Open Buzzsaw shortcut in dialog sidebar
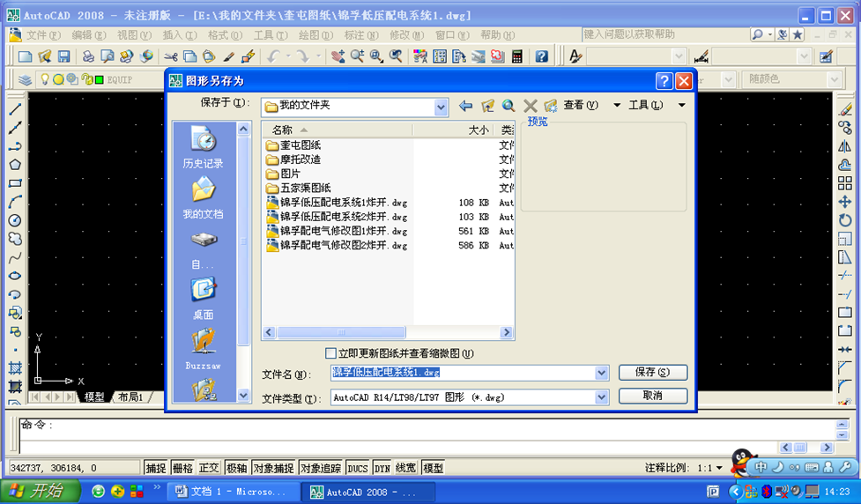Image resolution: width=861 pixels, height=504 pixels. (x=204, y=349)
